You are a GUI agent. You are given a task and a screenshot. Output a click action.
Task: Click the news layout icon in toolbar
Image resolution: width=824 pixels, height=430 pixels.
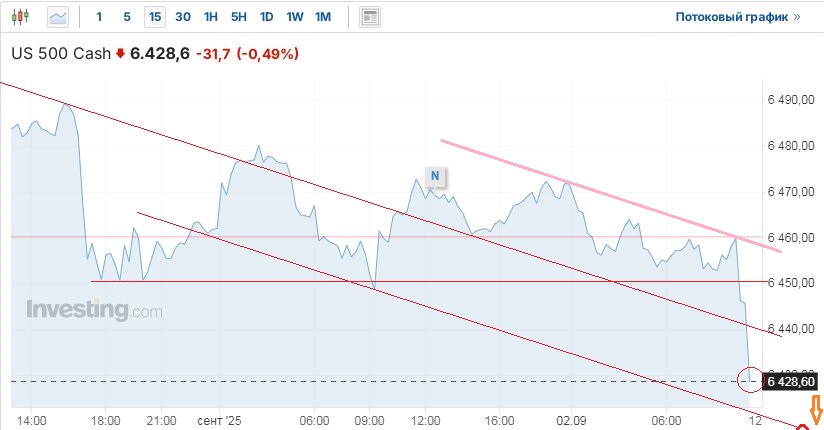point(370,17)
